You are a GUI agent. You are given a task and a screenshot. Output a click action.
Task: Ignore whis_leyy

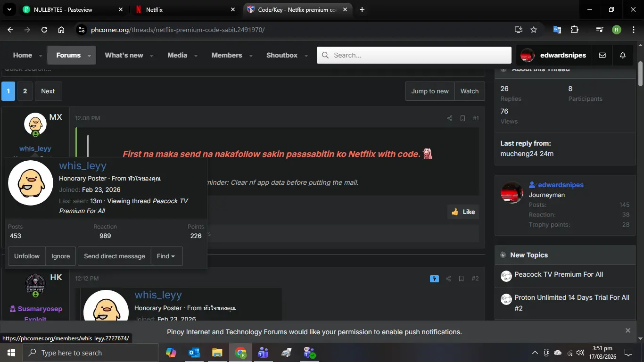point(61,256)
